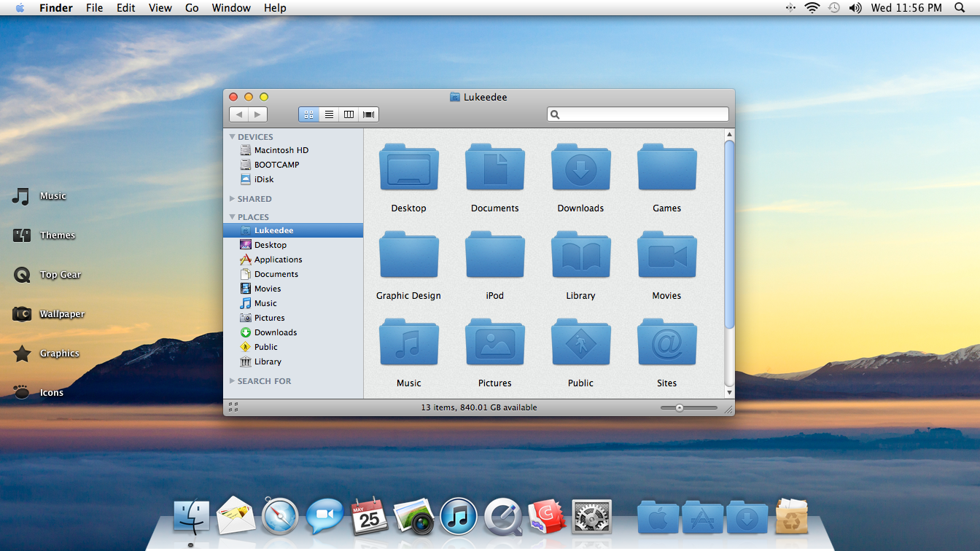Go forward with the forward arrow button
Image resolution: width=980 pixels, height=551 pixels.
point(257,114)
